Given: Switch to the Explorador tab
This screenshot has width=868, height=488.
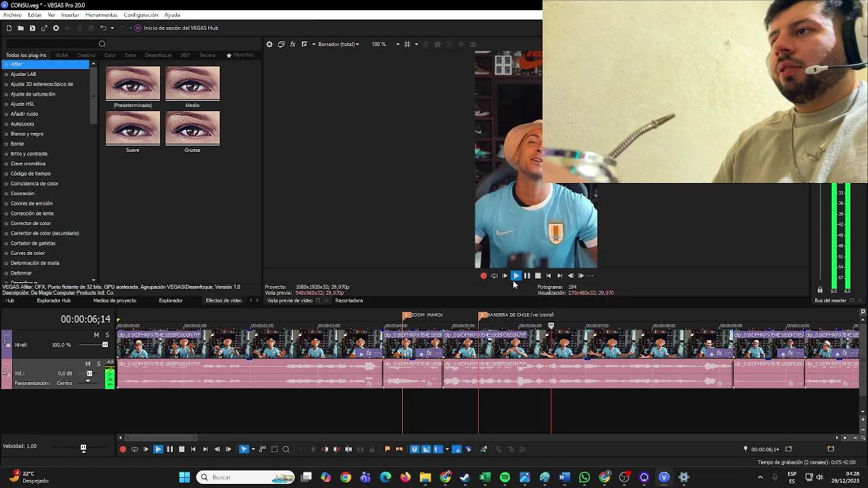Looking at the screenshot, I should 171,300.
